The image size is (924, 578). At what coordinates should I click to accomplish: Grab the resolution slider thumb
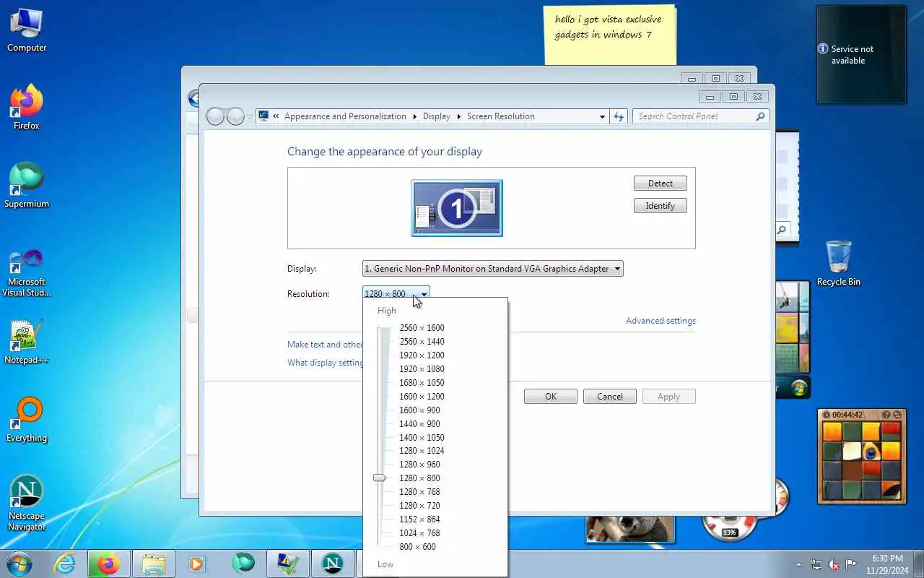[380, 478]
